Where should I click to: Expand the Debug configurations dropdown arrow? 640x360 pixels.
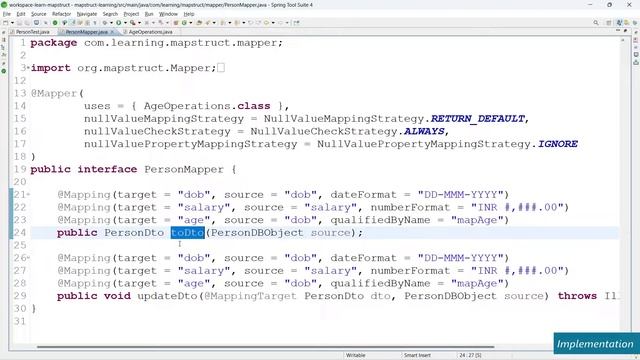tap(111, 23)
